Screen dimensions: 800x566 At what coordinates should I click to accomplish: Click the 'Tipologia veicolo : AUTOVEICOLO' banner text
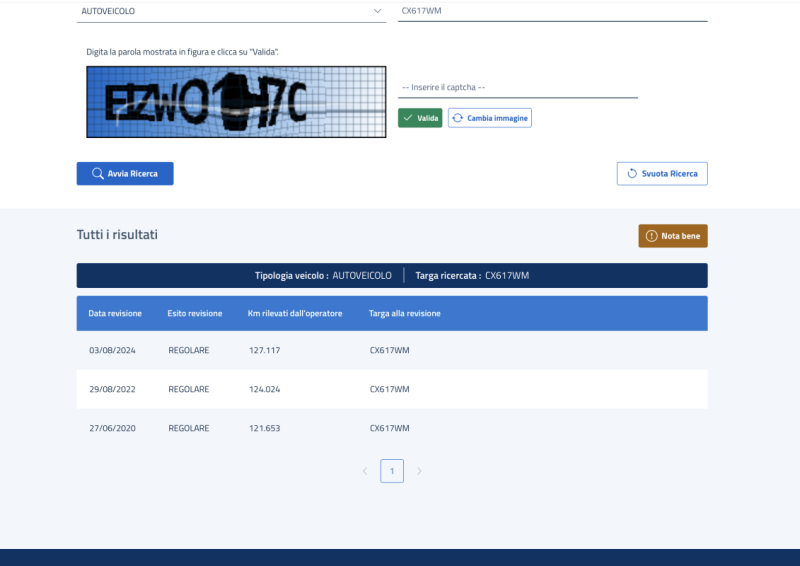[323, 276]
